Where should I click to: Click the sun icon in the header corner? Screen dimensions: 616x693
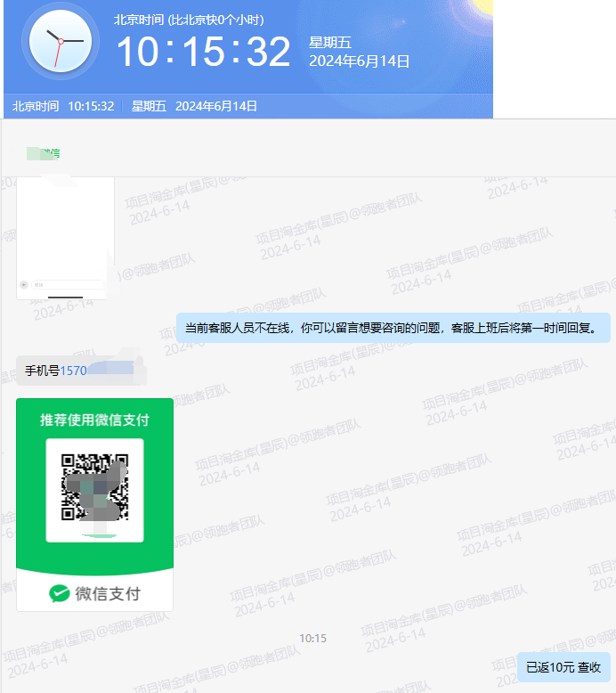(x=481, y=7)
